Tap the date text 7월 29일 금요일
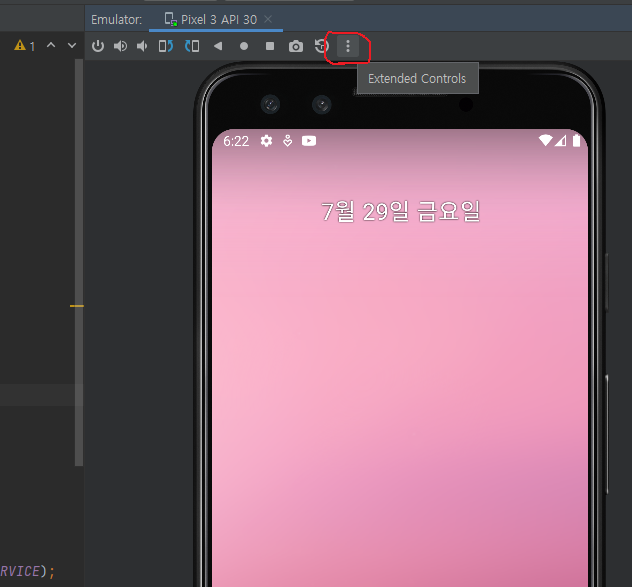The width and height of the screenshot is (632, 587). [x=401, y=211]
